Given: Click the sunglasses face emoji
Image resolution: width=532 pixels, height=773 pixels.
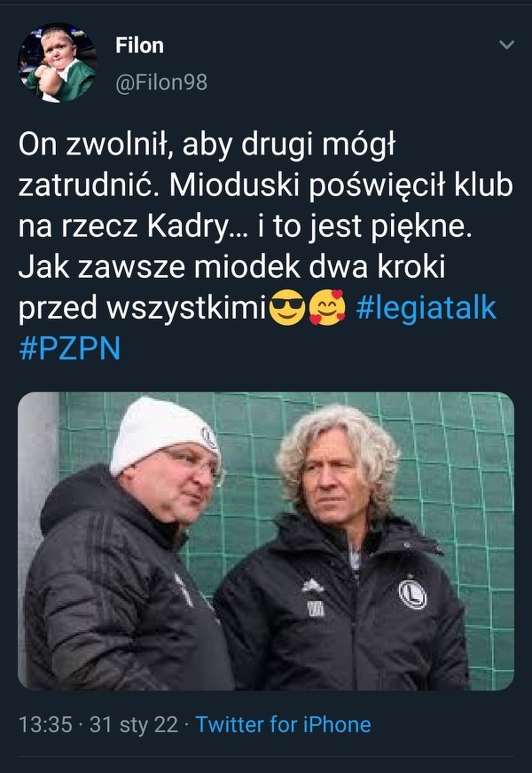Looking at the screenshot, I should (287, 308).
